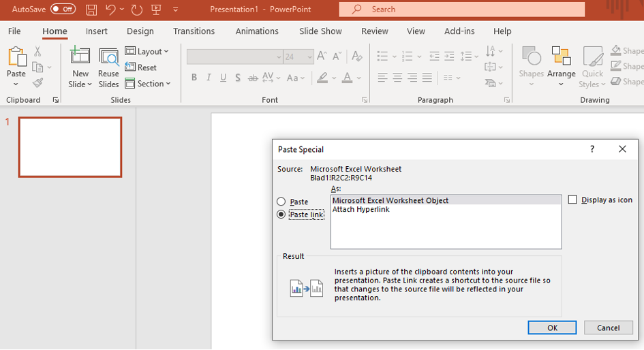Apply Strikethrough formatting

(253, 78)
